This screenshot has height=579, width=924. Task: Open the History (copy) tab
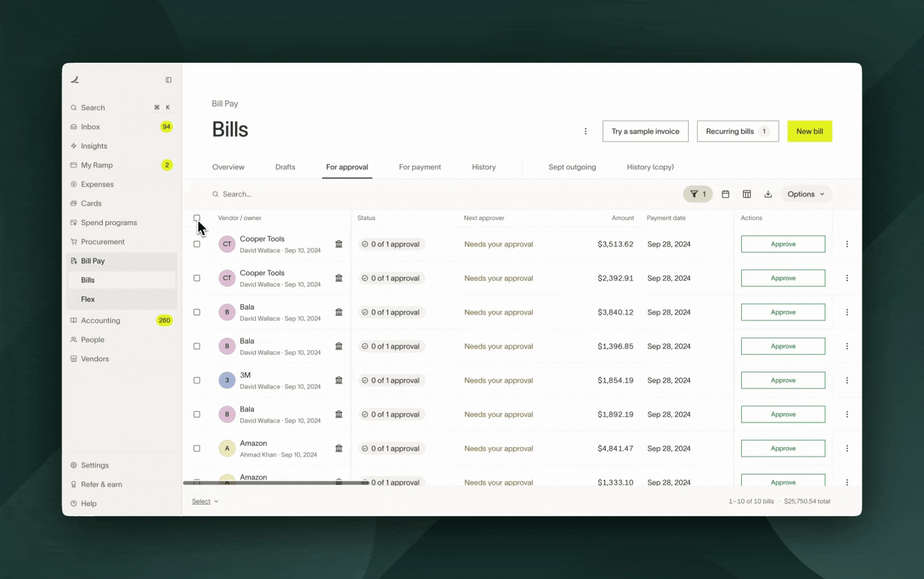pos(650,167)
